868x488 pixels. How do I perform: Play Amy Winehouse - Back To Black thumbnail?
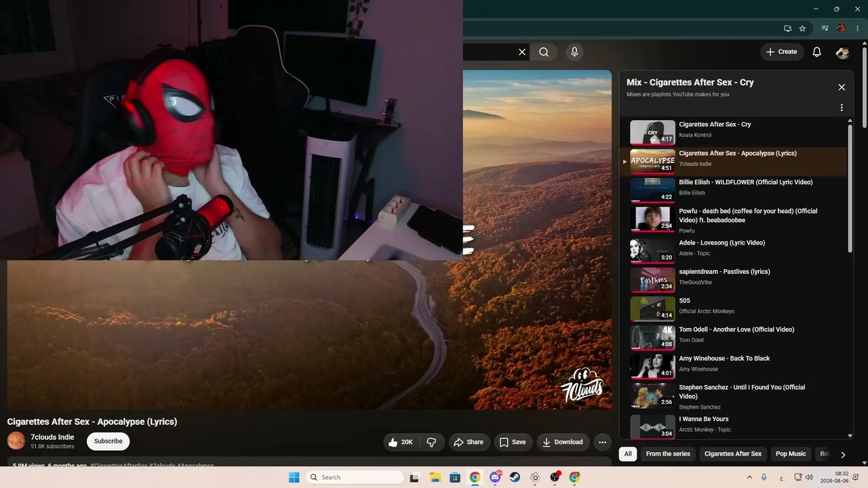(x=652, y=366)
